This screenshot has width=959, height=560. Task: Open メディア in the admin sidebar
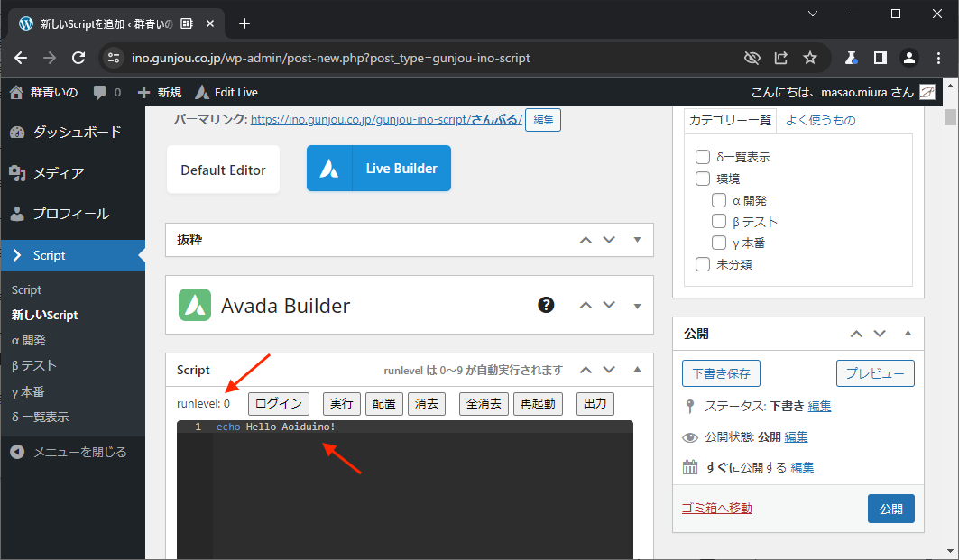click(59, 173)
